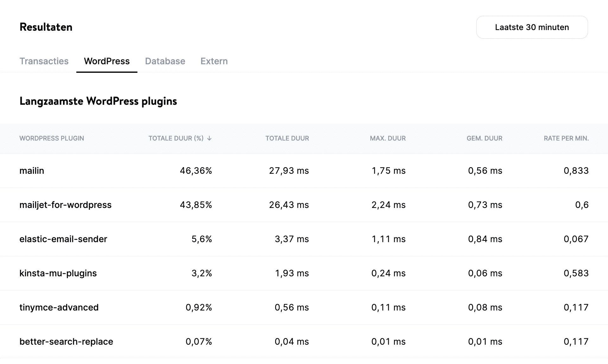This screenshot has height=364, width=608.
Task: Click the Langzaamste WordPress plugins heading
Action: coord(98,101)
